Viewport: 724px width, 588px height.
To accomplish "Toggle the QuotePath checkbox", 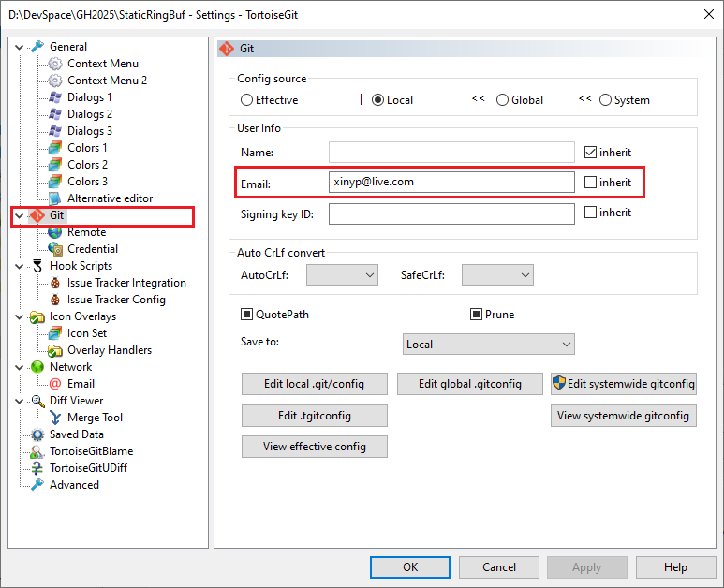I will click(x=247, y=315).
